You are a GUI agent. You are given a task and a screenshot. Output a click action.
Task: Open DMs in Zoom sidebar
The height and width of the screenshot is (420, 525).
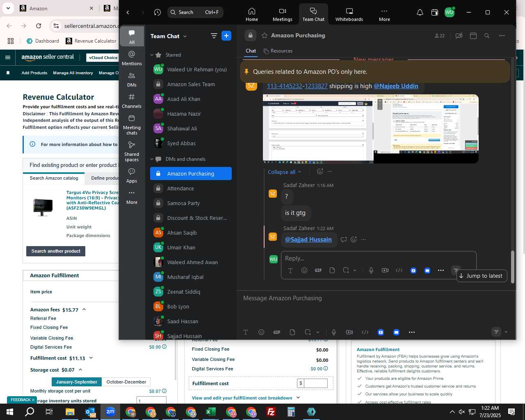132,80
